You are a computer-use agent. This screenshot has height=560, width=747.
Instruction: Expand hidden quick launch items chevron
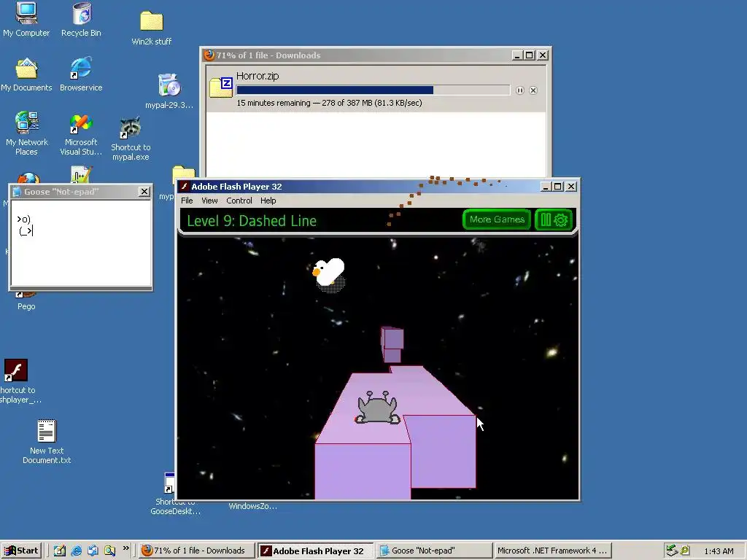[125, 548]
